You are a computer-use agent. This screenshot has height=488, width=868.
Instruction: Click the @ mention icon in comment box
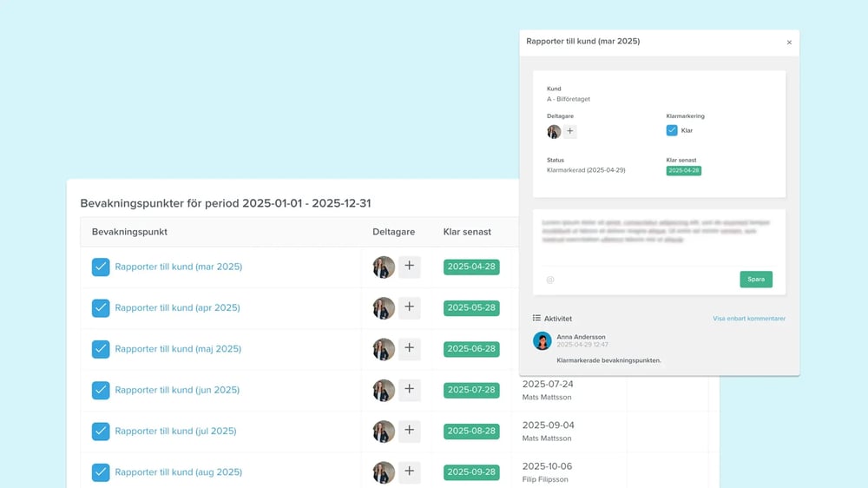point(550,280)
